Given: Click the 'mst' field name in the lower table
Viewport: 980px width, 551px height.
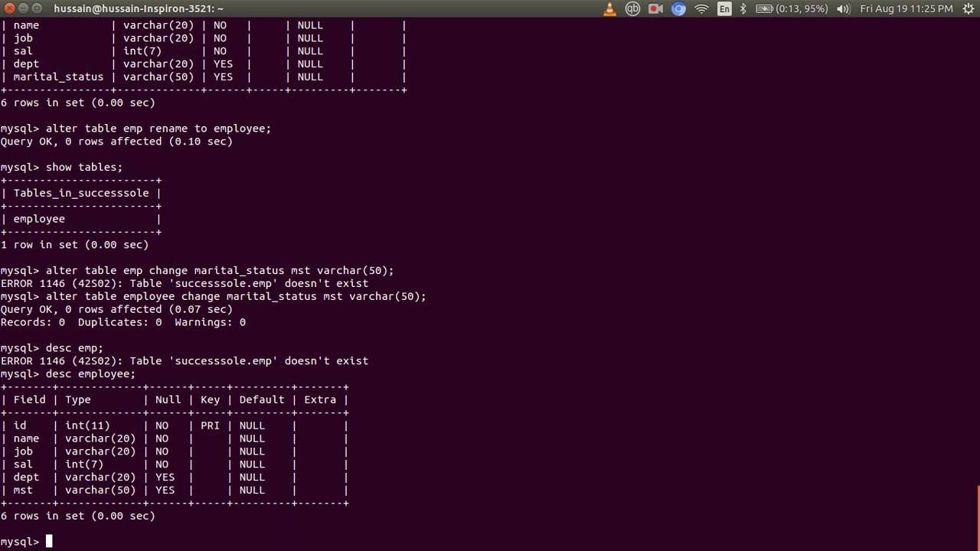Looking at the screenshot, I should pos(23,490).
